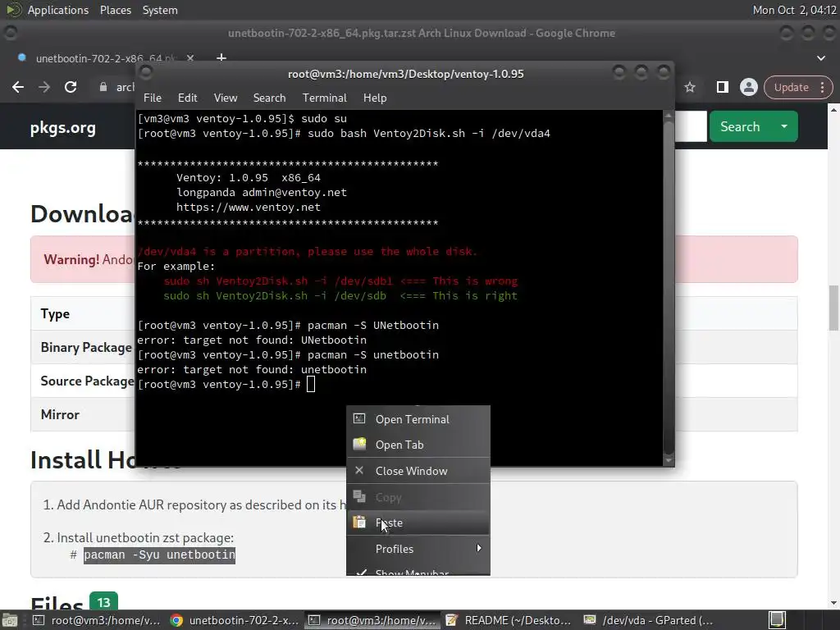Click the Chrome back arrow
The image size is (840, 630).
18,87
